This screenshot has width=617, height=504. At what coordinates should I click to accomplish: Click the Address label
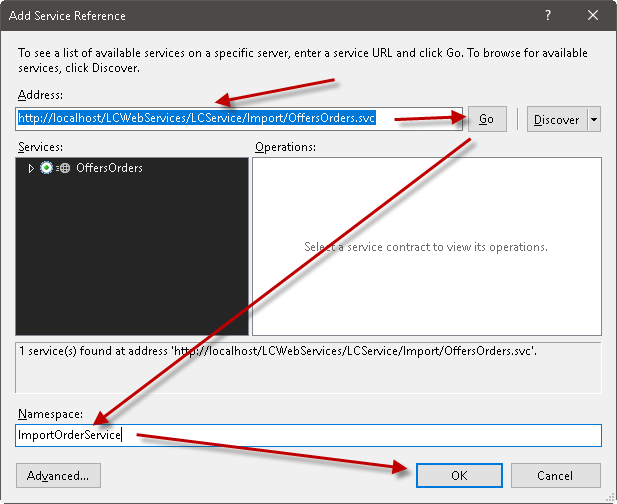[x=40, y=94]
